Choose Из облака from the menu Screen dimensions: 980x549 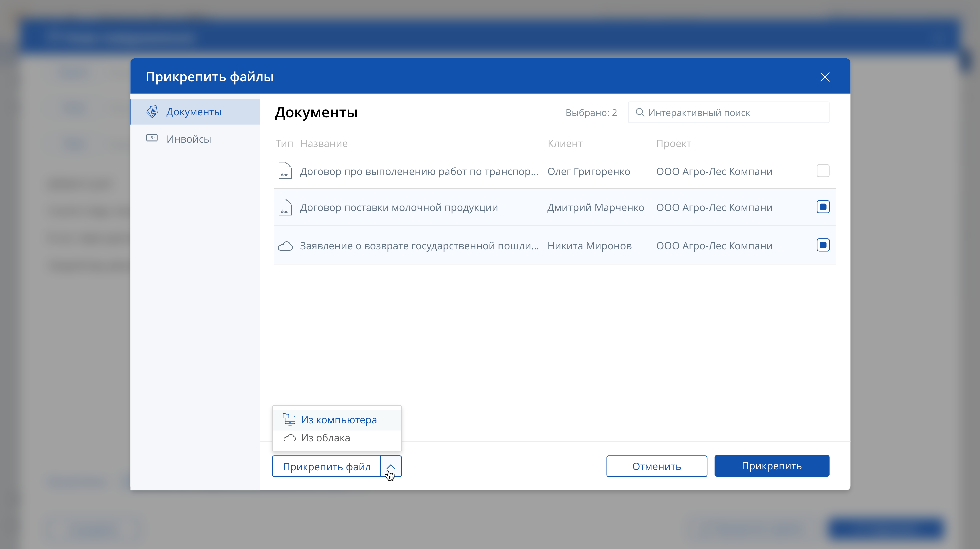(337, 438)
